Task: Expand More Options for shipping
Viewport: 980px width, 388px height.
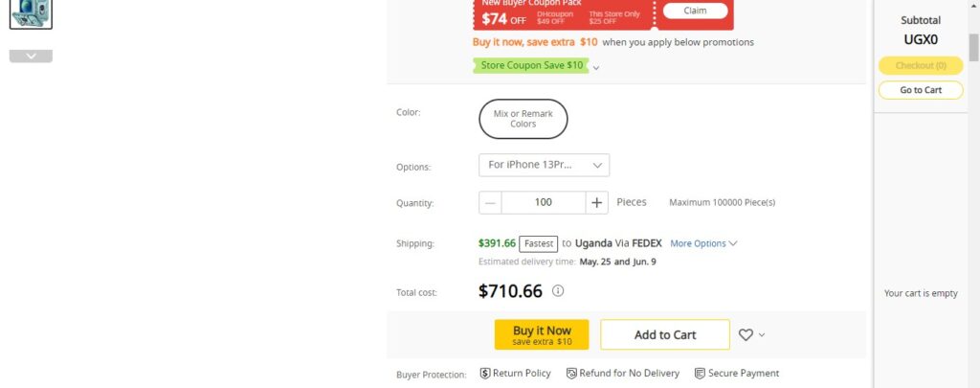Action: 703,243
